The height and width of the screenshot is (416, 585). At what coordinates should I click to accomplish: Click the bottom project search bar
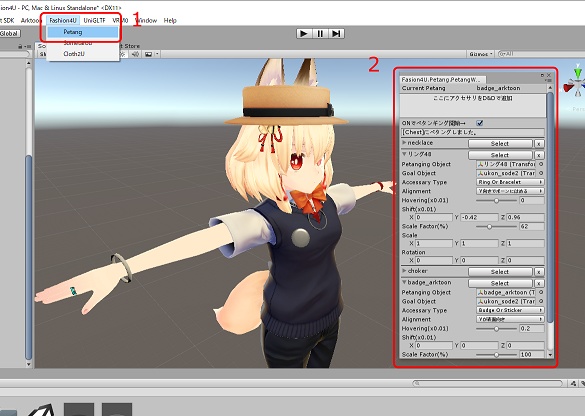pyautogui.click(x=487, y=383)
